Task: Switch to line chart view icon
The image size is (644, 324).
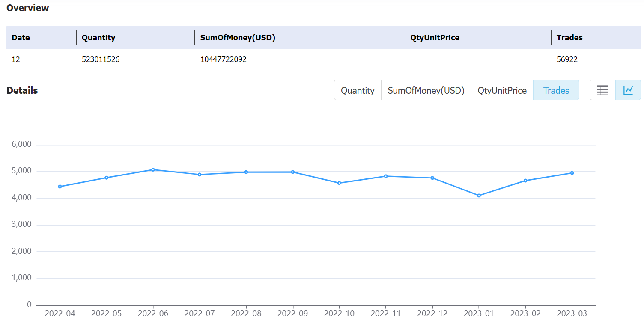Action: 628,90
